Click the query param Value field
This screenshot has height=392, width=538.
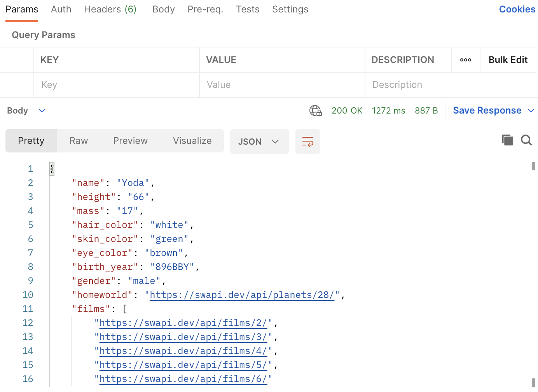point(282,85)
